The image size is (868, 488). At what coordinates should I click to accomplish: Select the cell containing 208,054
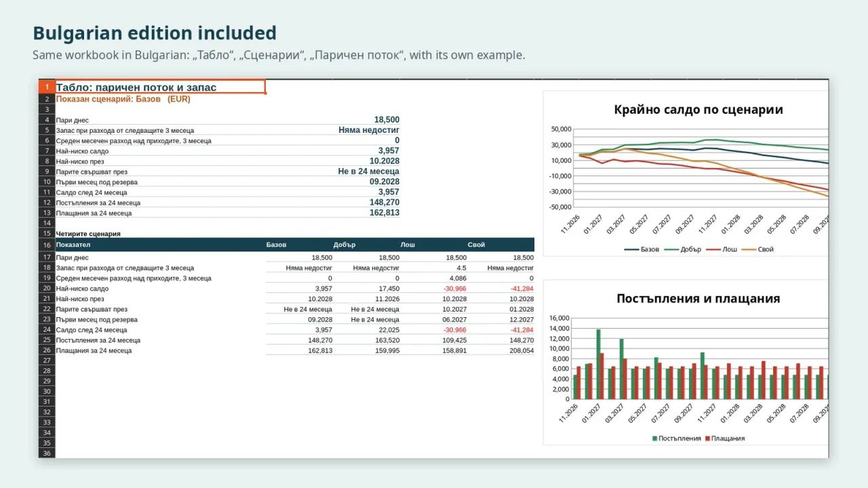coord(500,350)
